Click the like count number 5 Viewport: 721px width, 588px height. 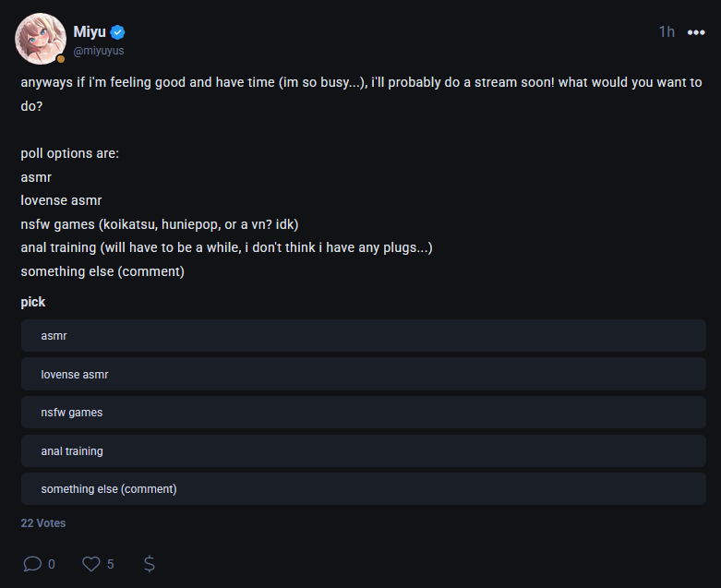[x=111, y=564]
